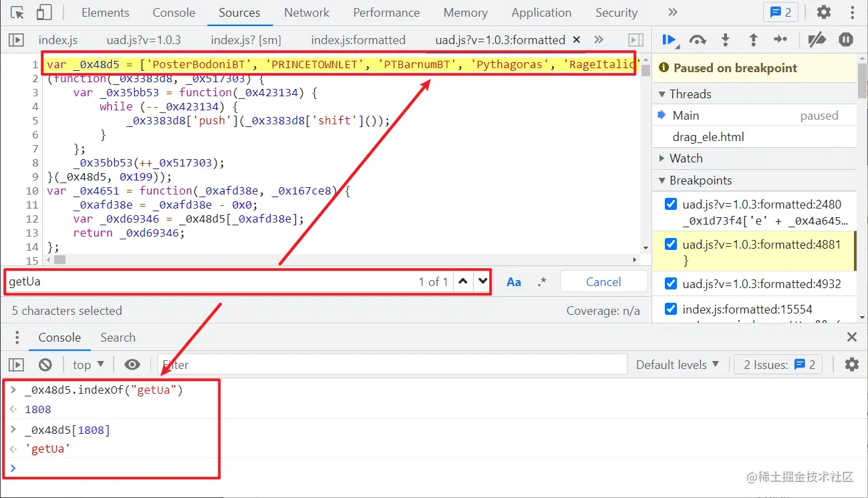Select the Main thread
This screenshot has width=868, height=498.
tap(754, 116)
